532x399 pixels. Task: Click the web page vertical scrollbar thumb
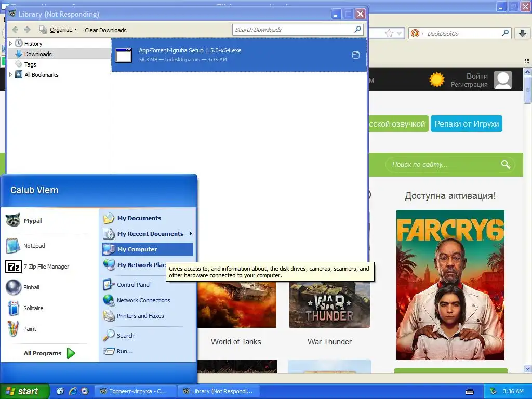527,89
